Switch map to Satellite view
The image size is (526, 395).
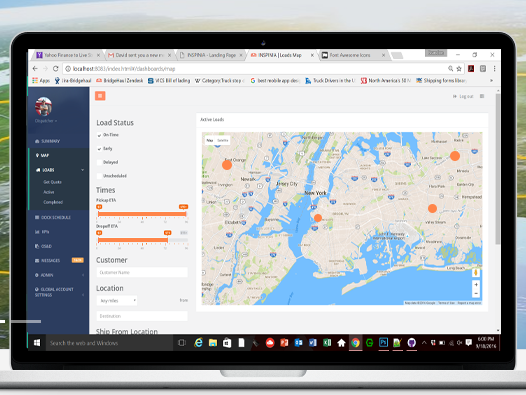click(x=223, y=140)
